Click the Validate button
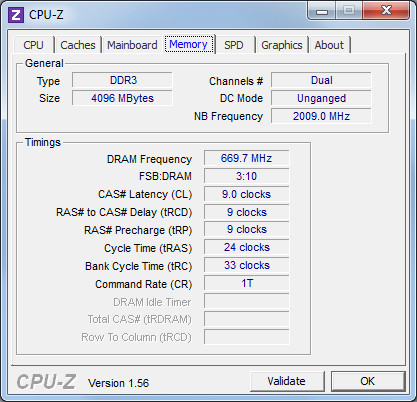This screenshot has width=417, height=402. [286, 381]
